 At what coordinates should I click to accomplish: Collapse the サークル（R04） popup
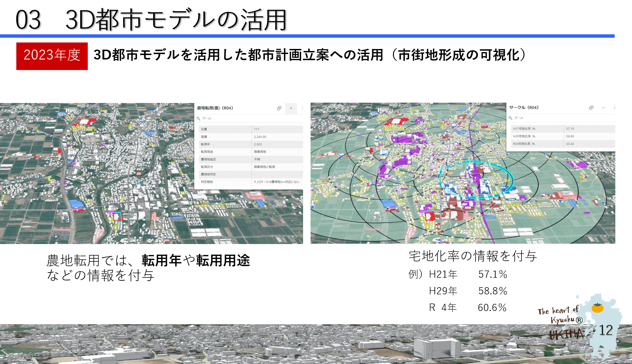click(x=603, y=107)
